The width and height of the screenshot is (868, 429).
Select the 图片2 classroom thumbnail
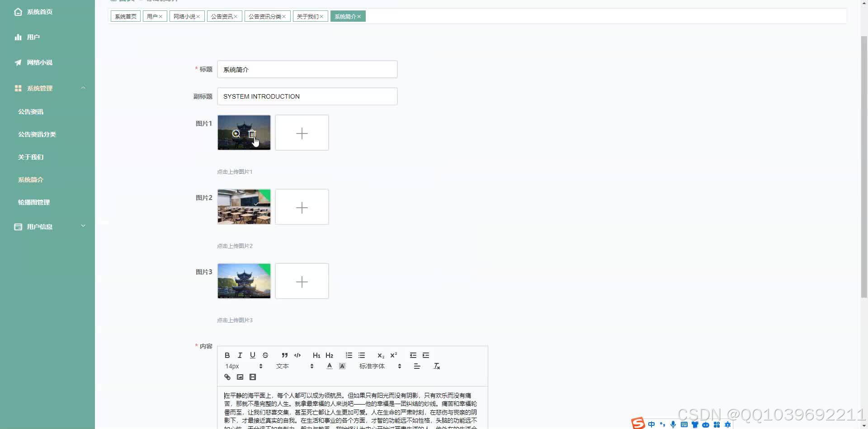click(244, 207)
